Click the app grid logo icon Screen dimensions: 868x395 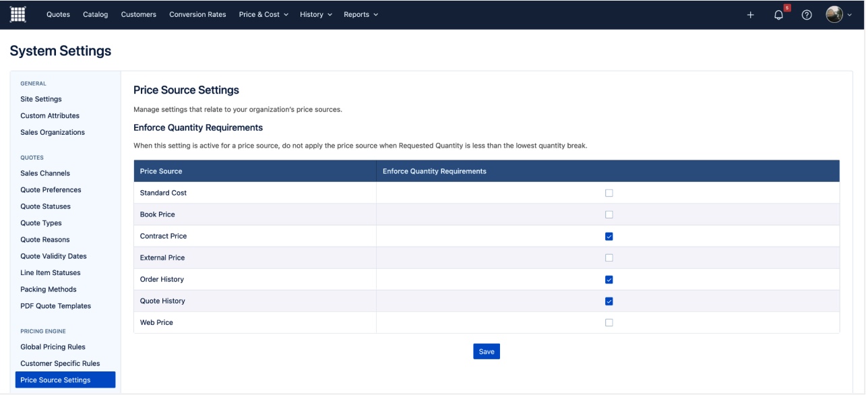pos(18,14)
